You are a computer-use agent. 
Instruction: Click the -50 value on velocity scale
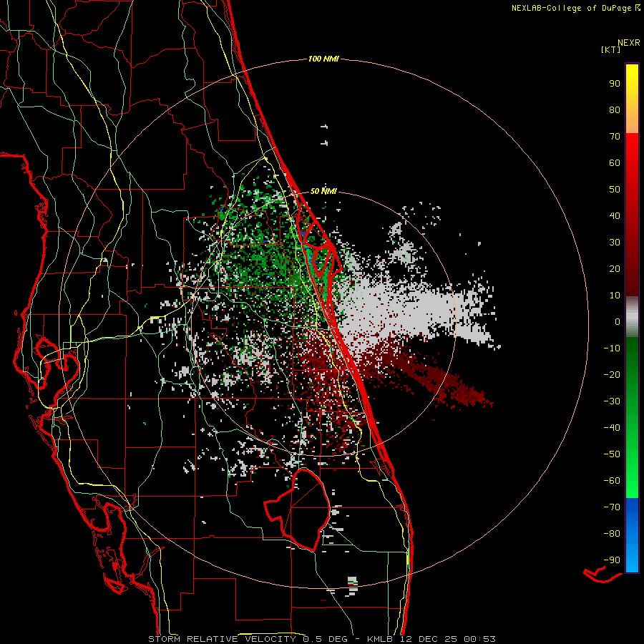point(612,454)
